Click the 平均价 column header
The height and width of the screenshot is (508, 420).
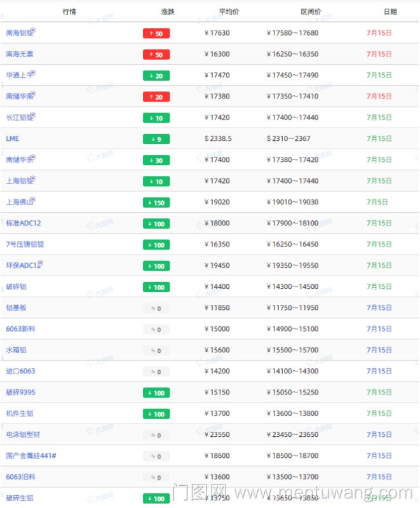click(x=229, y=11)
